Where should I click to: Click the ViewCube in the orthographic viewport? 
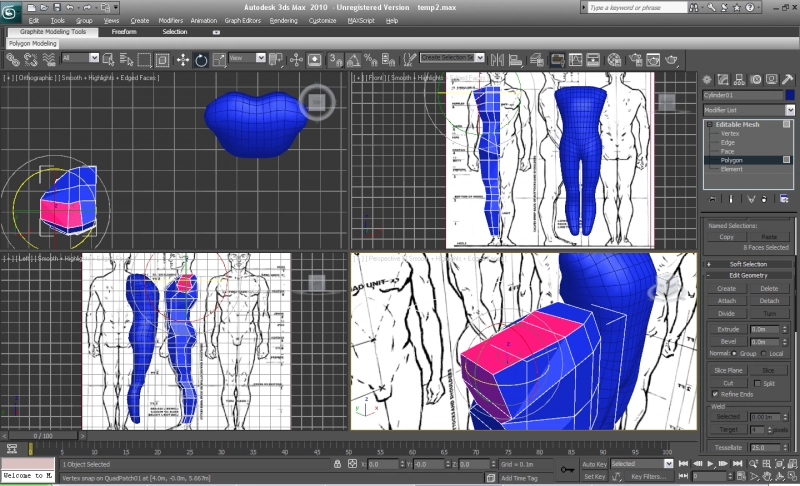pyautogui.click(x=317, y=101)
